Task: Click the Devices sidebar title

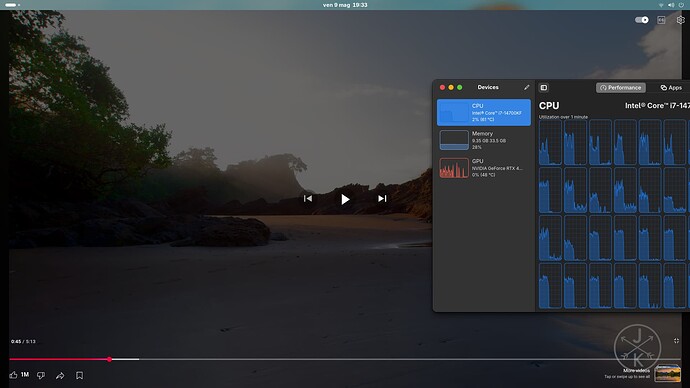Action: click(x=488, y=88)
